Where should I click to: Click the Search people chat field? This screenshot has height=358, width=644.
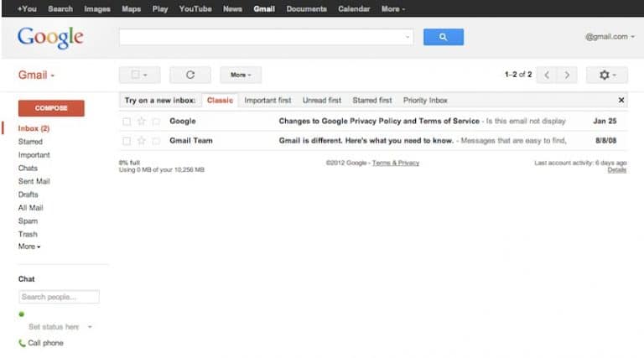click(60, 297)
